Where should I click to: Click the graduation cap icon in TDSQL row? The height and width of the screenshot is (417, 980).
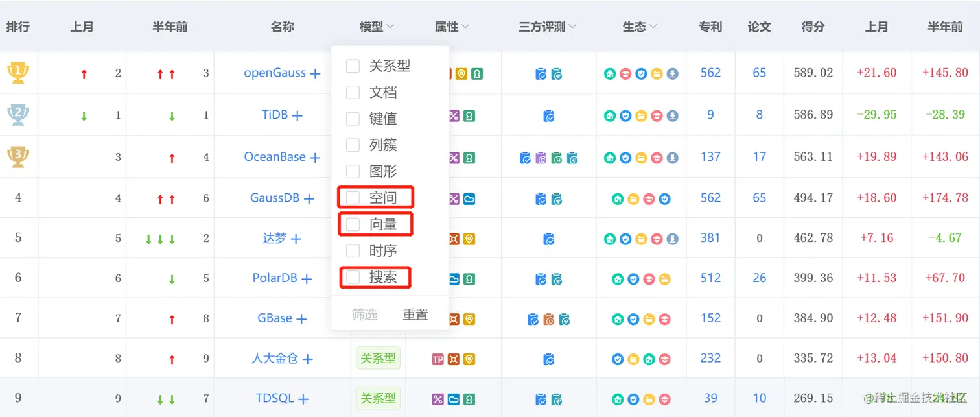tap(664, 399)
